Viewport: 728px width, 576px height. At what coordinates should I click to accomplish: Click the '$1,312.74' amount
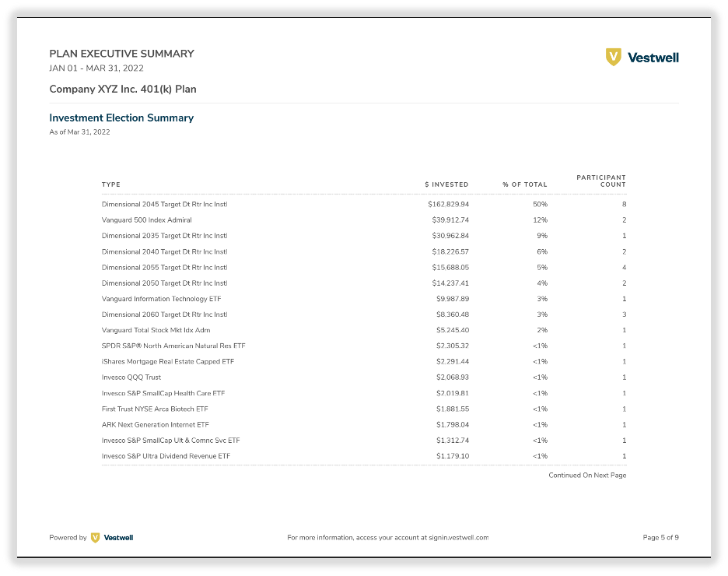pos(453,441)
